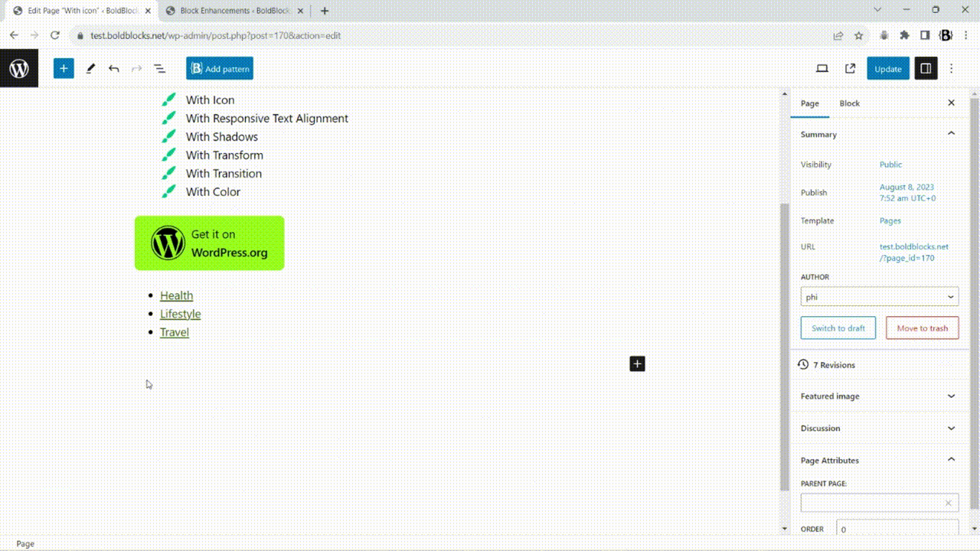Expand the Featured image panel
Image resolution: width=980 pixels, height=551 pixels.
click(879, 396)
